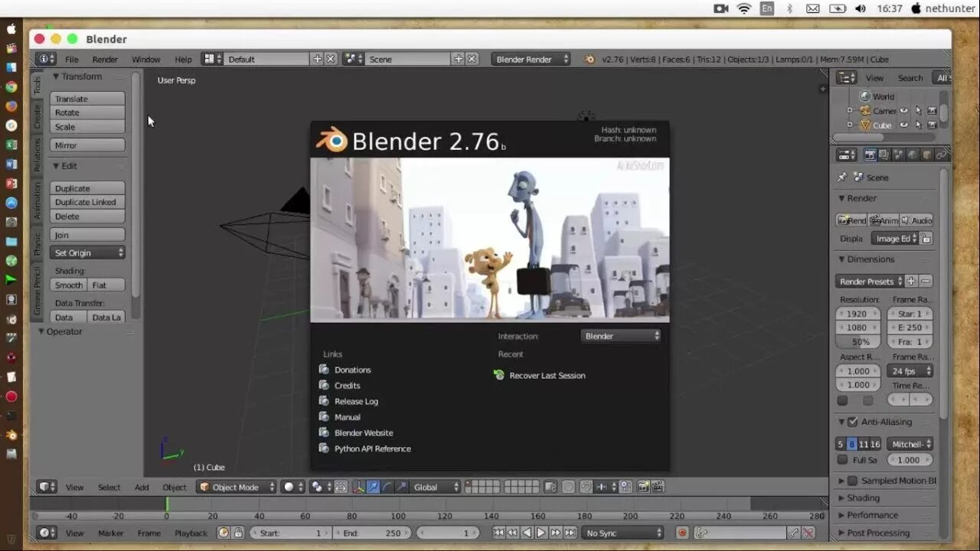Toggle visibility eye for Camera in outliner
This screenshot has height=551, width=980.
[x=903, y=110]
